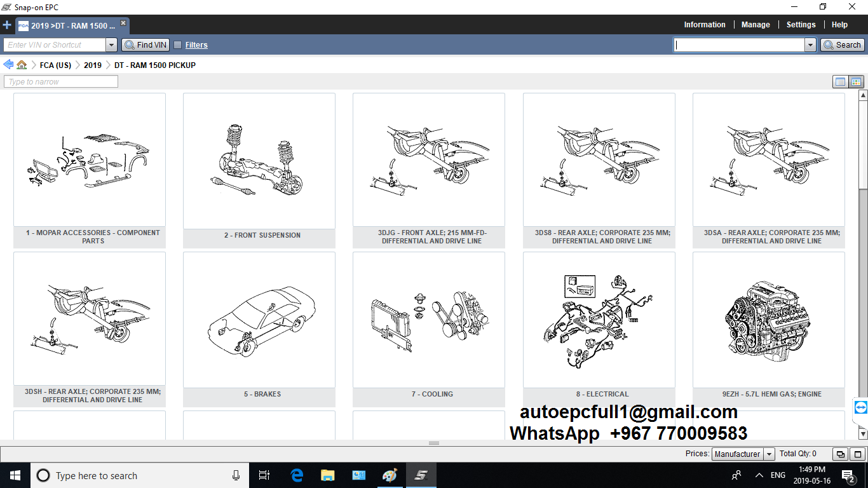Launch Microsoft Edge from taskbar
This screenshot has width=868, height=488.
pos(297,475)
